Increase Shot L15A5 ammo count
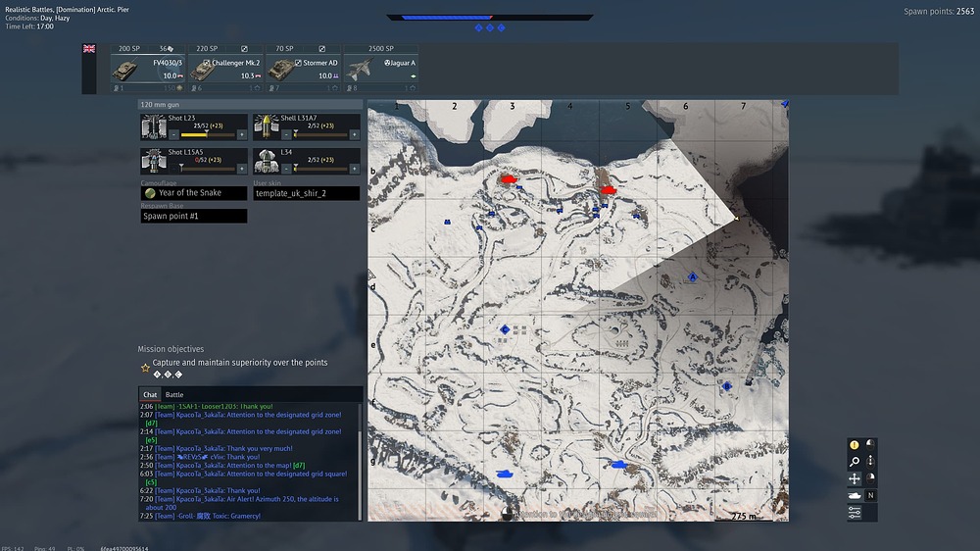980x551 pixels. (x=242, y=169)
